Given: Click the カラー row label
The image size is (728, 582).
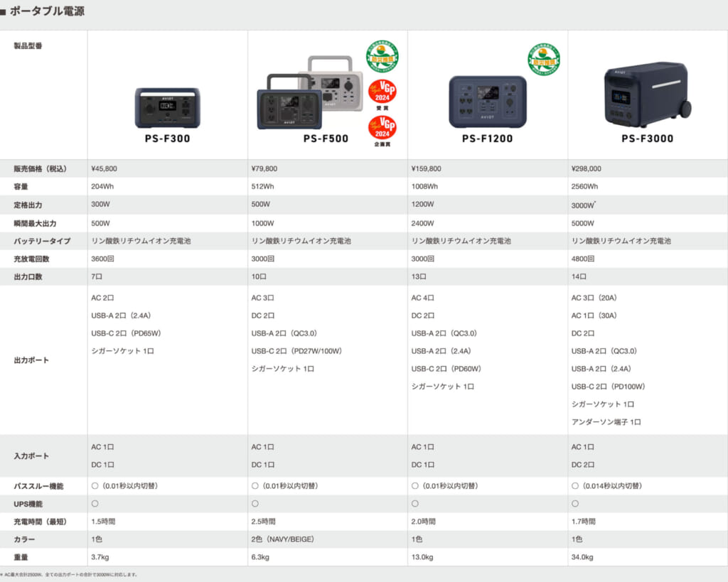Looking at the screenshot, I should [x=24, y=539].
